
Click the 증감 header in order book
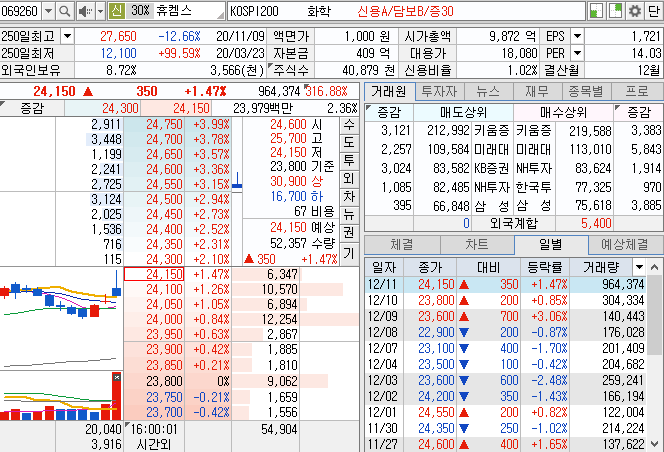pyautogui.click(x=32, y=108)
